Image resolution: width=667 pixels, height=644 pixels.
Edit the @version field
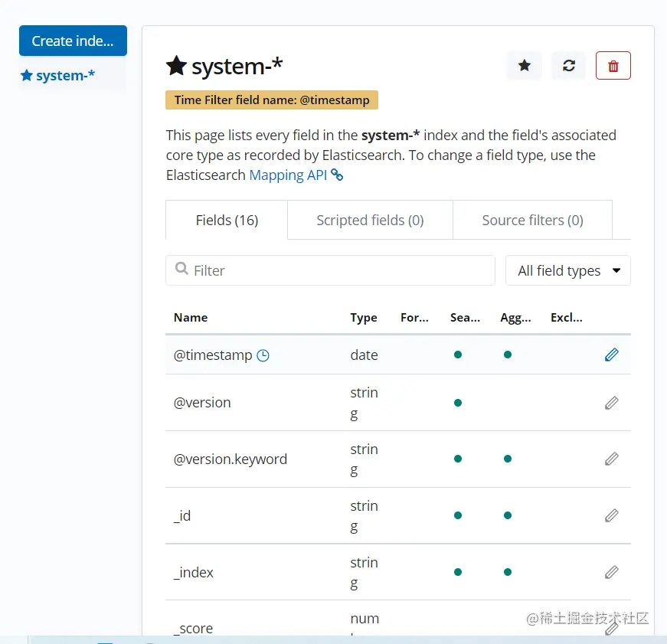tap(611, 403)
